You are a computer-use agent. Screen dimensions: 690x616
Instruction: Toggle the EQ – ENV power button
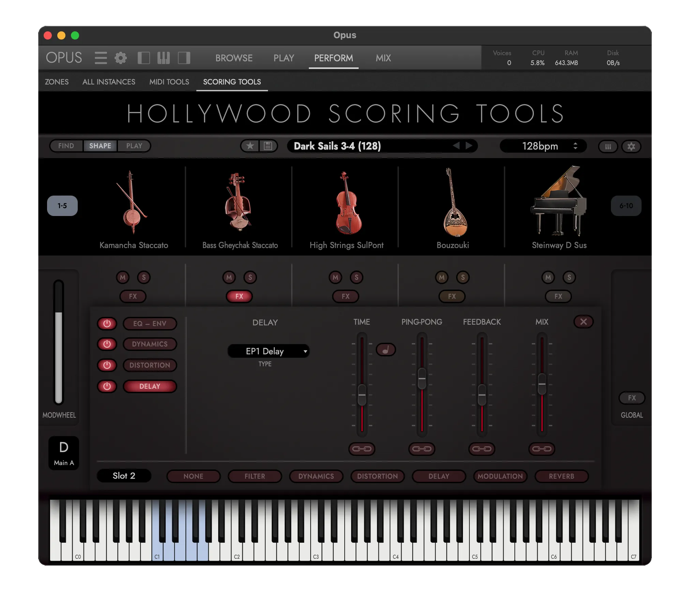107,324
